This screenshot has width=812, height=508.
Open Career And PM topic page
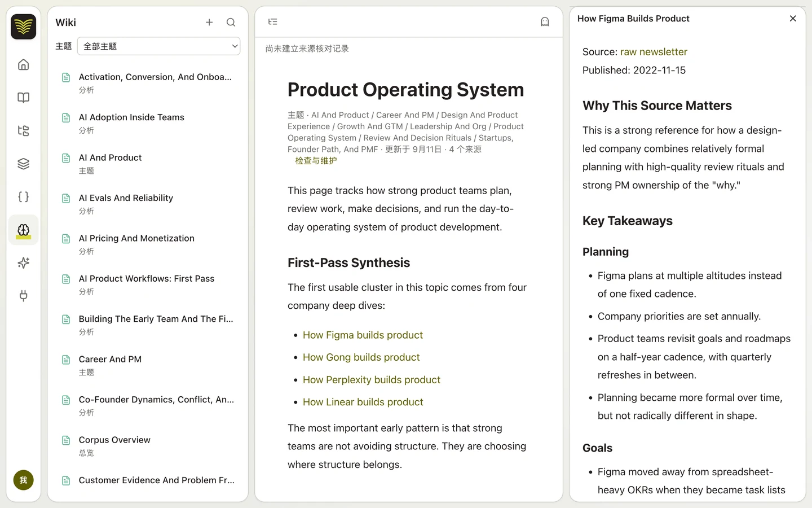coord(148,365)
